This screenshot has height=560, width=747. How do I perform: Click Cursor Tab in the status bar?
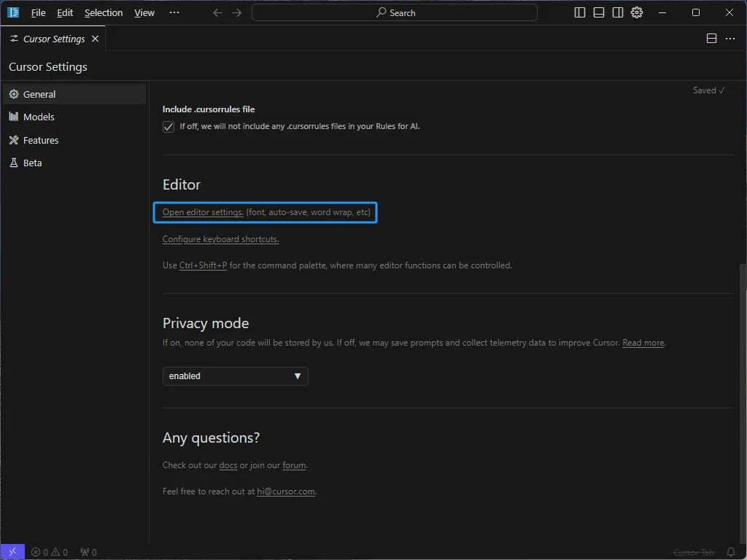(x=694, y=553)
